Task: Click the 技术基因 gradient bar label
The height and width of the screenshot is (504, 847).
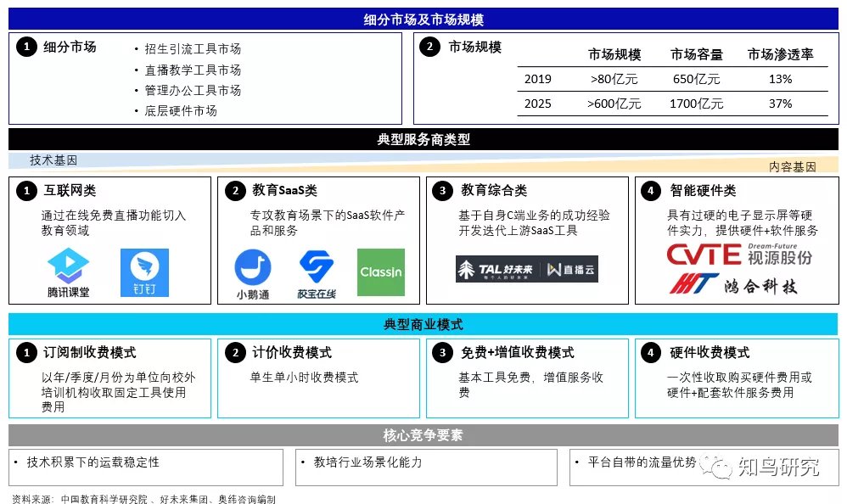Action: coord(53,160)
